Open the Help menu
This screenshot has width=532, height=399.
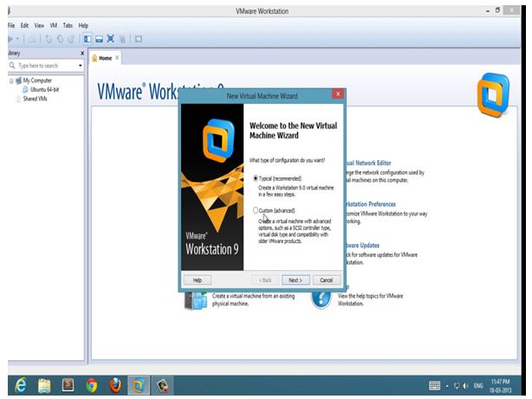point(83,25)
